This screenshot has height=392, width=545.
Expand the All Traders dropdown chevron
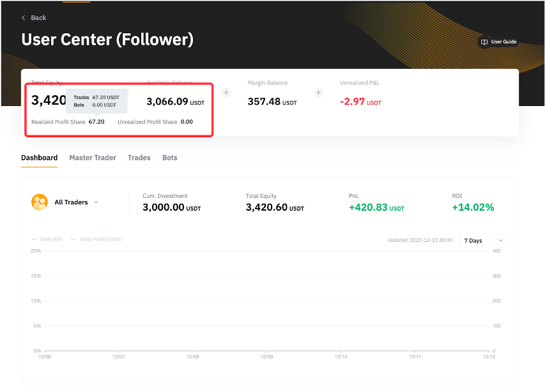(x=96, y=202)
